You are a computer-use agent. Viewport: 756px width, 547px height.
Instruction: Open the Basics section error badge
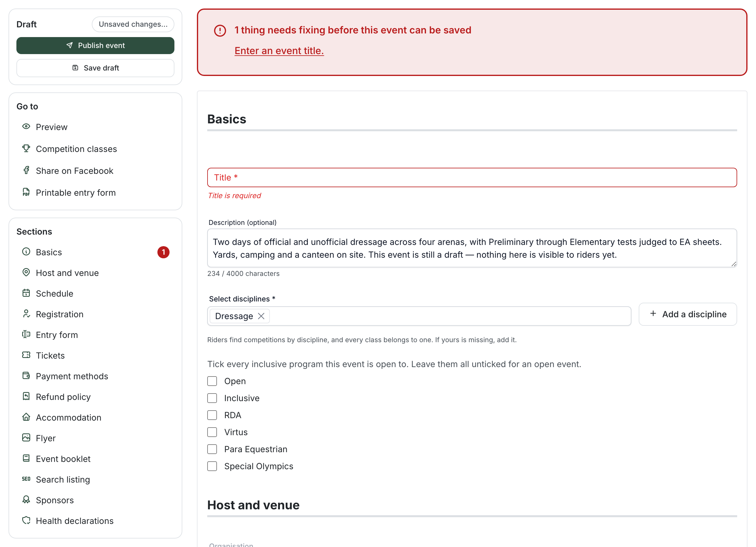pyautogui.click(x=163, y=252)
